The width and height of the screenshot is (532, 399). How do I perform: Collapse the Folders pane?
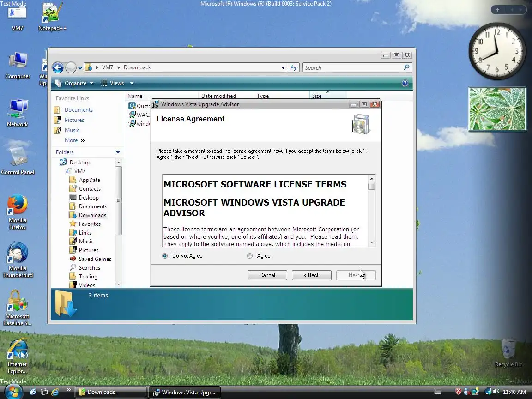point(118,152)
